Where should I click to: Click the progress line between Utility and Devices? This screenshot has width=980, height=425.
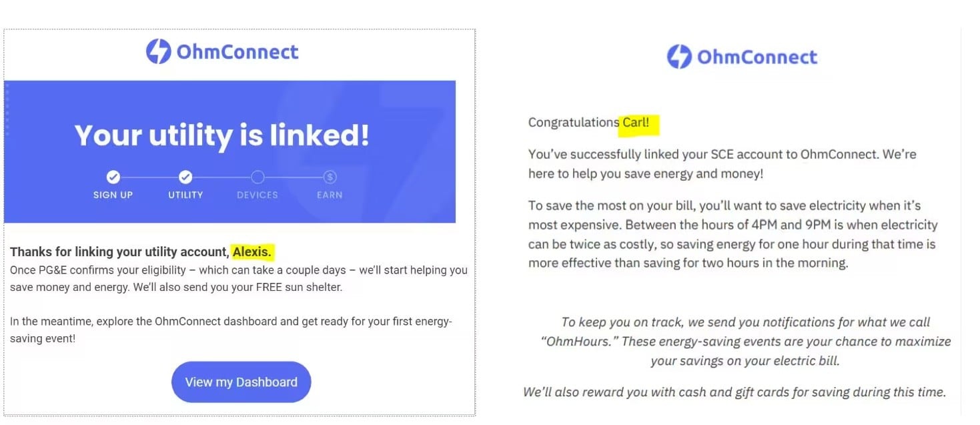[x=221, y=177]
